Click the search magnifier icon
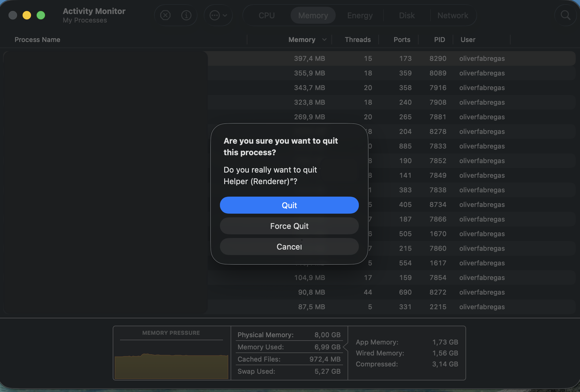 pos(565,15)
